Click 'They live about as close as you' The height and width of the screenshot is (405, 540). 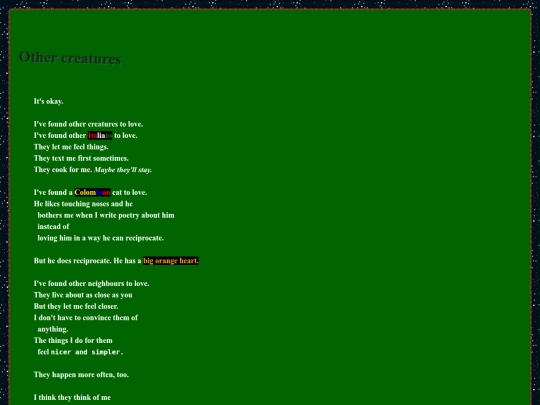83,295
